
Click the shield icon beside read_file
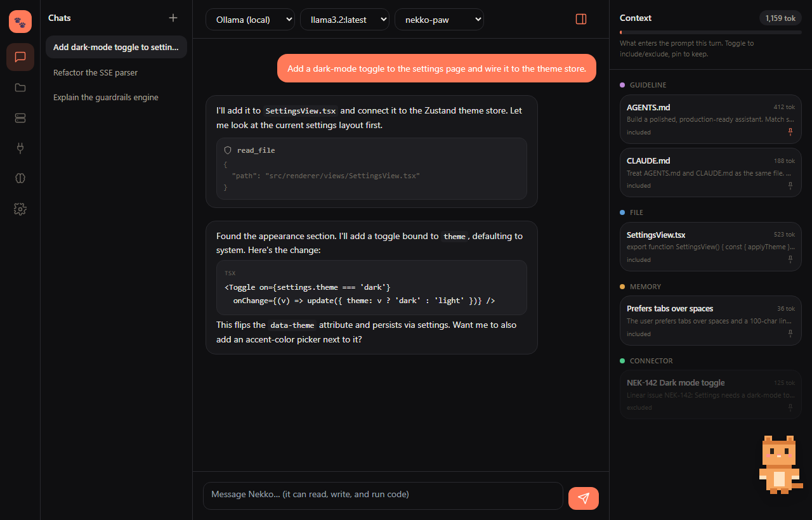click(x=228, y=150)
